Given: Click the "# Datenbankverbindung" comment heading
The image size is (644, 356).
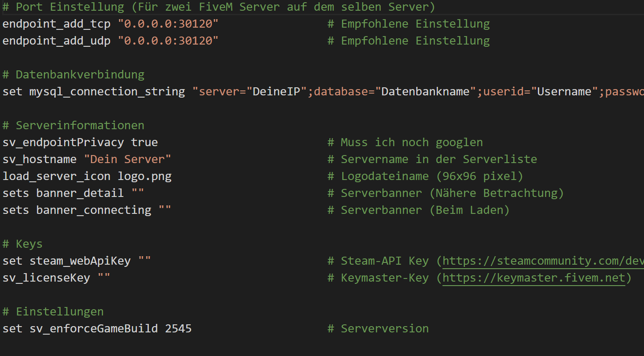Looking at the screenshot, I should 74,74.
